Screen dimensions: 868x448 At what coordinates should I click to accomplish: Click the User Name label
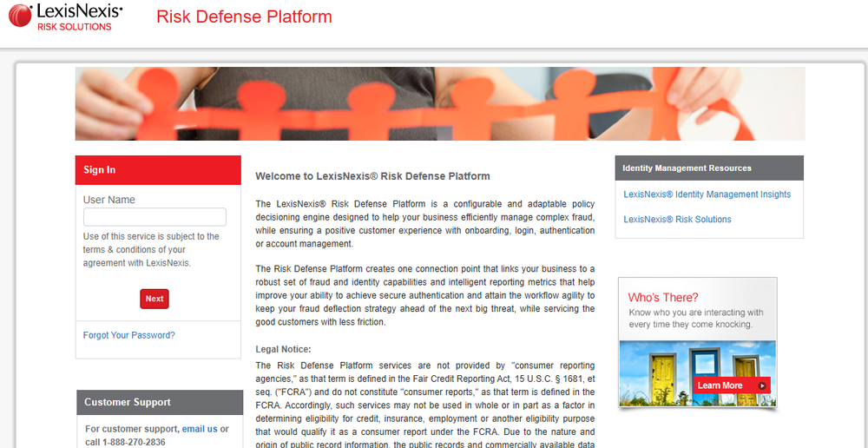tap(109, 200)
